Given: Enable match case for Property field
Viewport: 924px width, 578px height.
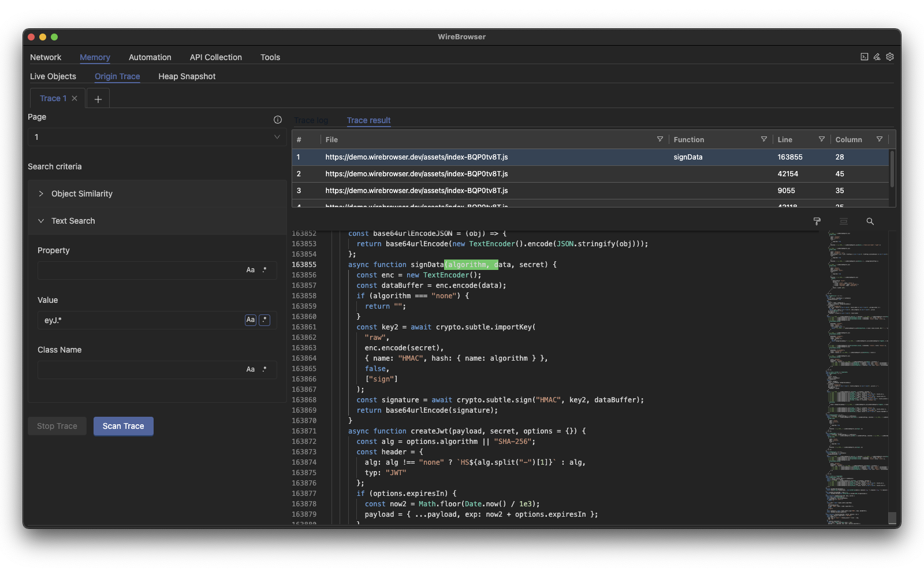Looking at the screenshot, I should tap(250, 270).
